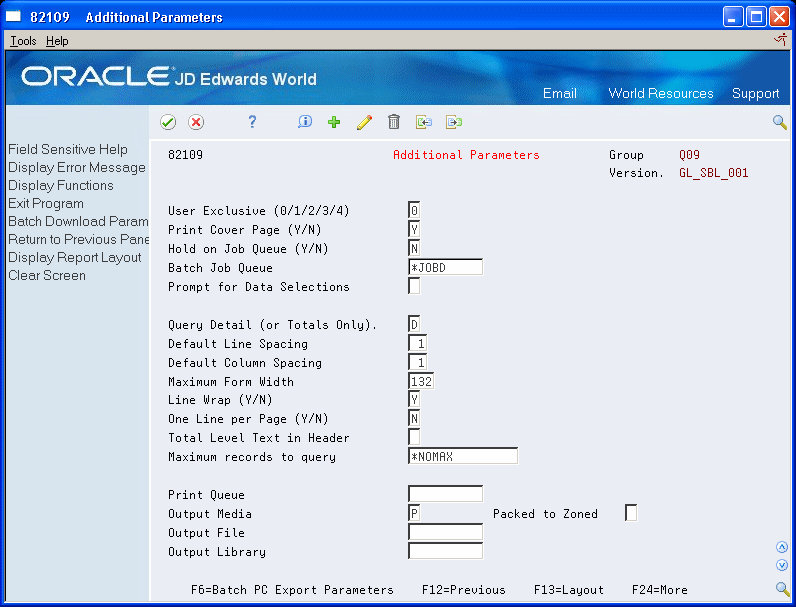Click the page down arrow icon

point(782,565)
